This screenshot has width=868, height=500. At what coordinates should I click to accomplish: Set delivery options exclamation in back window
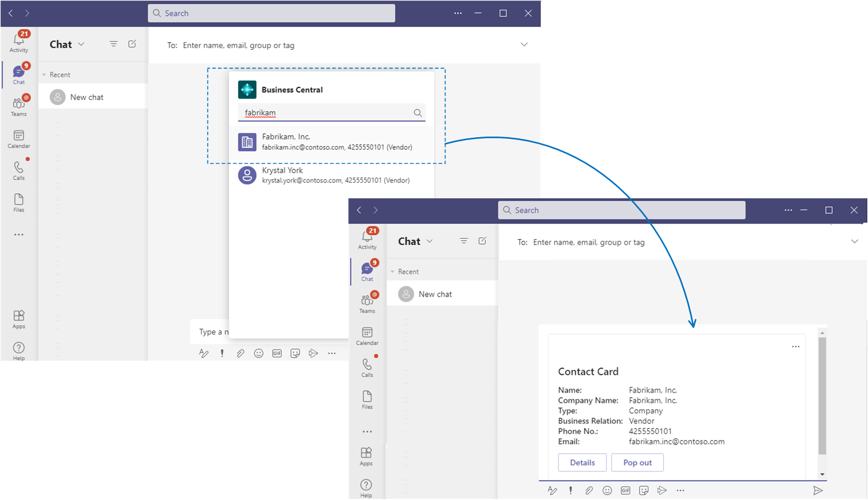[x=222, y=353]
